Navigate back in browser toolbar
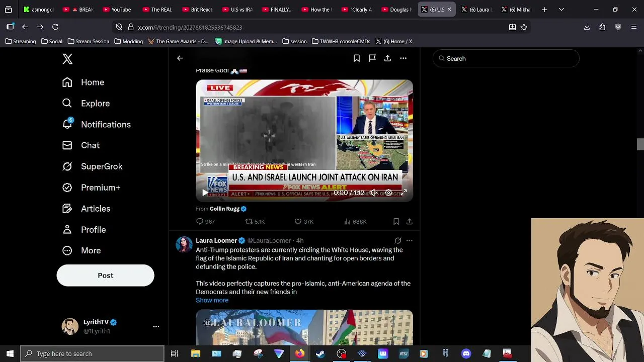 click(25, 27)
